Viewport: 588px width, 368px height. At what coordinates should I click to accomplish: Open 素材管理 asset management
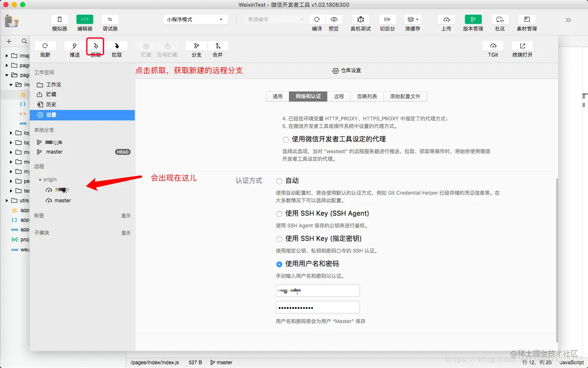pyautogui.click(x=527, y=19)
